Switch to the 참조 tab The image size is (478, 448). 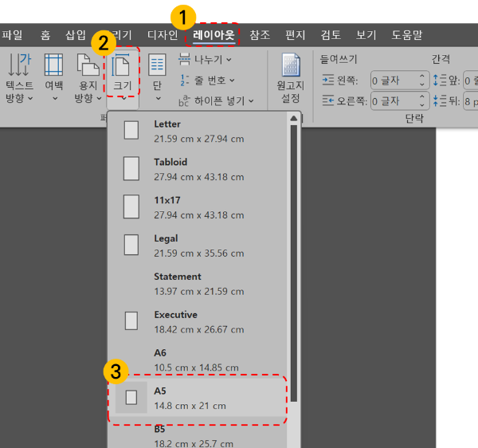pos(260,35)
